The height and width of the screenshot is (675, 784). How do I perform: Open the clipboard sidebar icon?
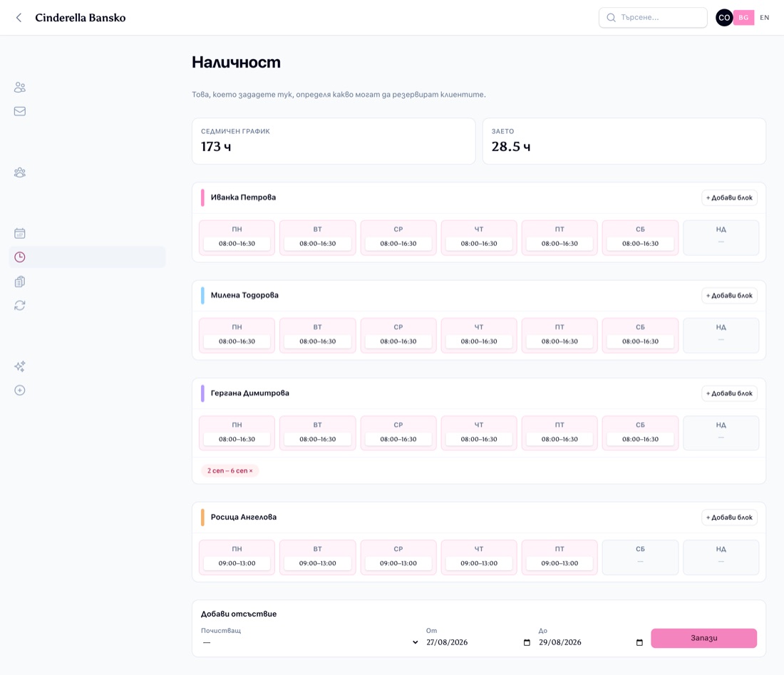coord(20,282)
